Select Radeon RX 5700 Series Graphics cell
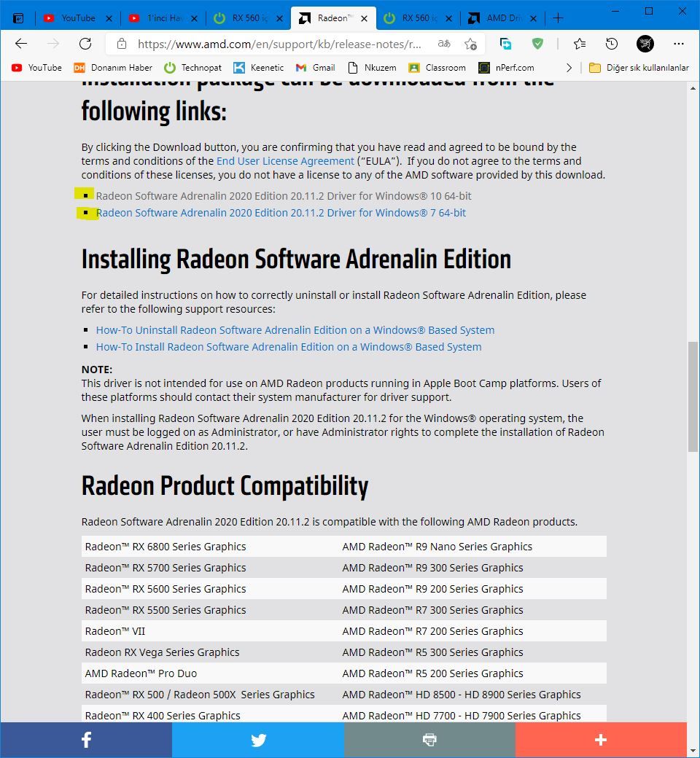700x758 pixels. click(x=210, y=568)
